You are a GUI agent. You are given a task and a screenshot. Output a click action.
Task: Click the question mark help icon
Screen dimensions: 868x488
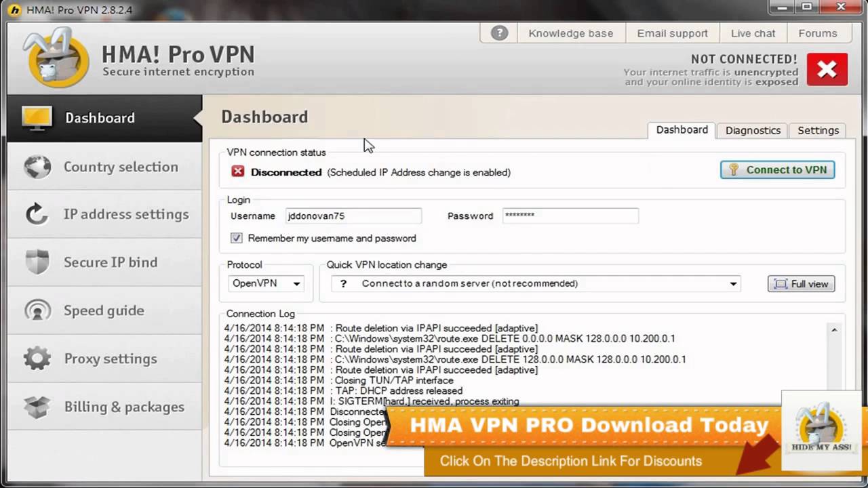pyautogui.click(x=499, y=33)
